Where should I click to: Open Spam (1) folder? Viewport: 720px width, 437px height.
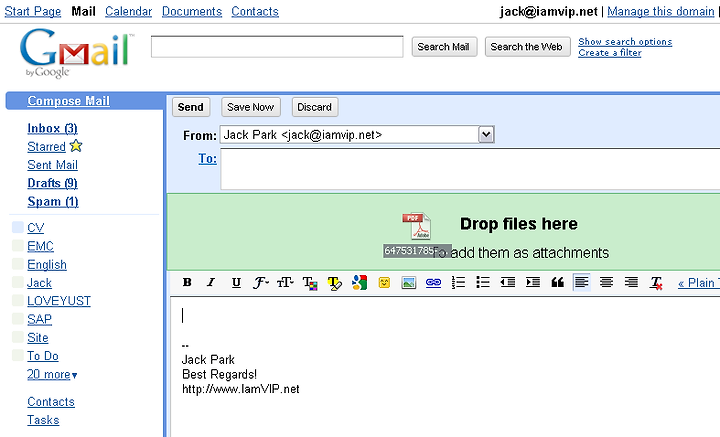point(53,202)
